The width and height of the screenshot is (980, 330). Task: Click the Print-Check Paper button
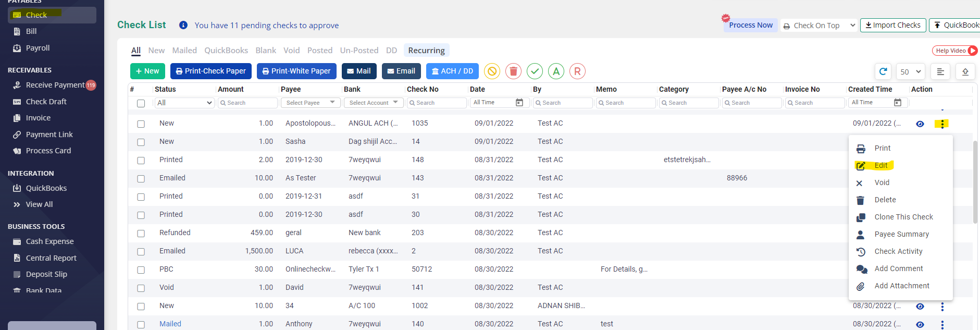(x=211, y=71)
